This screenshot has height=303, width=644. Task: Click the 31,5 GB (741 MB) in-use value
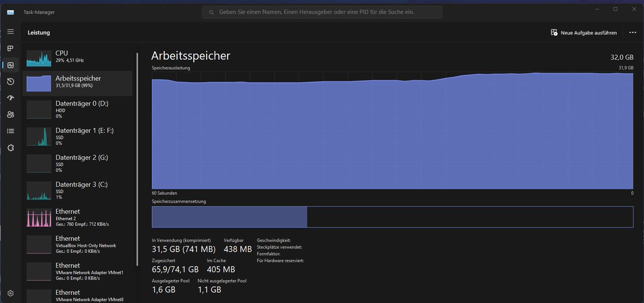tap(184, 249)
